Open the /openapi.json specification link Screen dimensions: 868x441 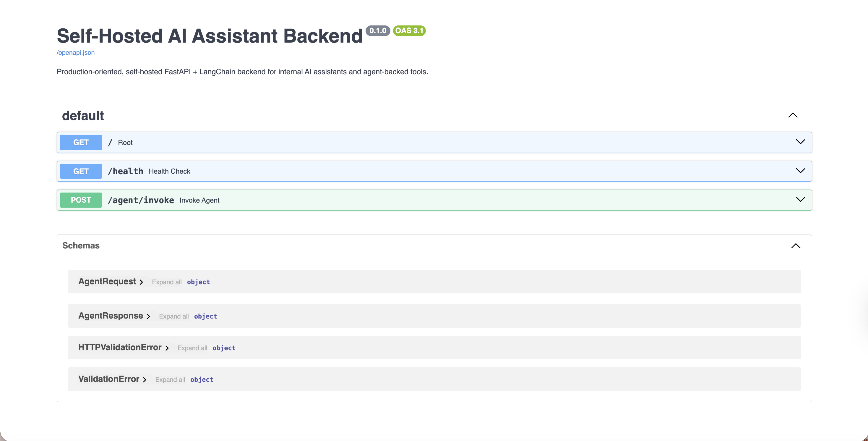click(x=75, y=53)
